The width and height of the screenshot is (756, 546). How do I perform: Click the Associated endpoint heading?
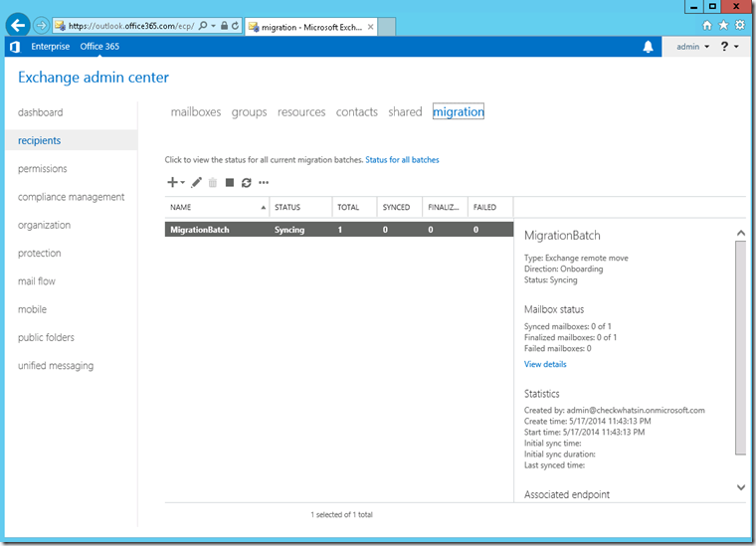click(567, 494)
